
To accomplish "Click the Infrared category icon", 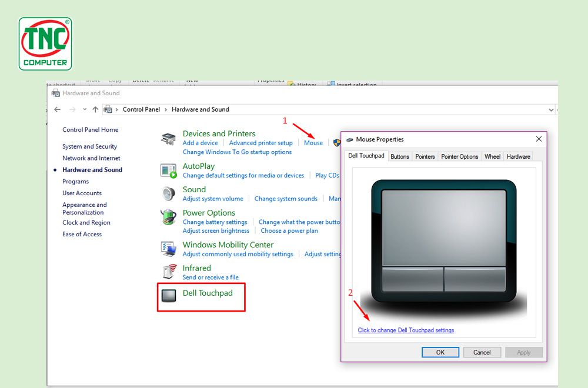I will [x=169, y=272].
